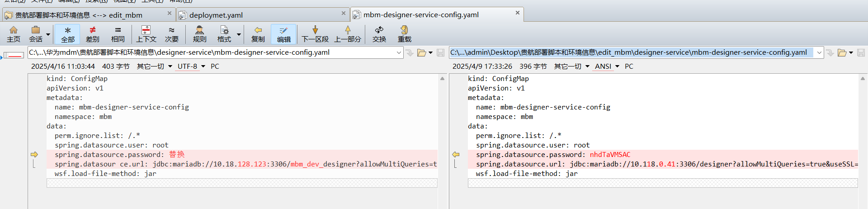
Task: Swap sides with the 交换 icon
Action: coord(379,34)
